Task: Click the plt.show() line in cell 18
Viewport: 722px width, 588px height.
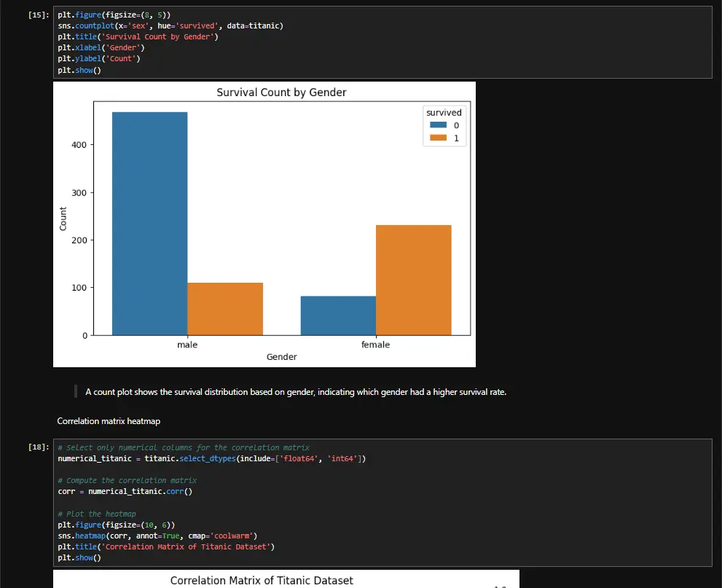Action: point(79,557)
